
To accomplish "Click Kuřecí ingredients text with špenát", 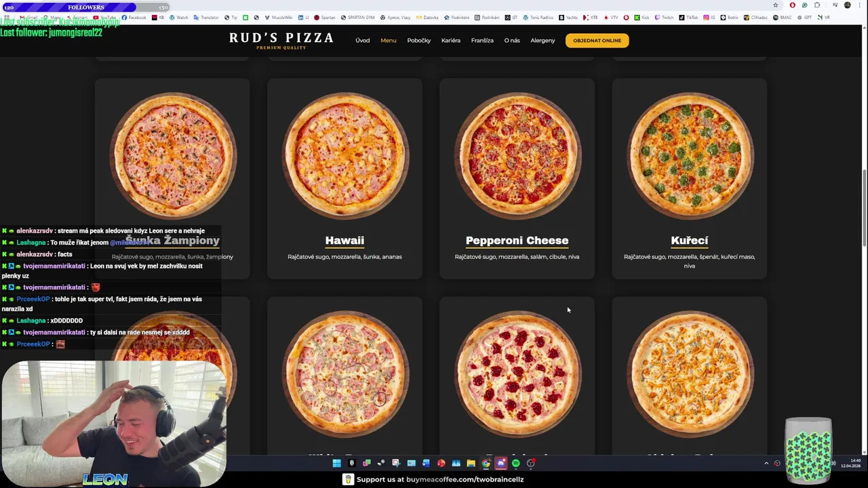I will (690, 261).
